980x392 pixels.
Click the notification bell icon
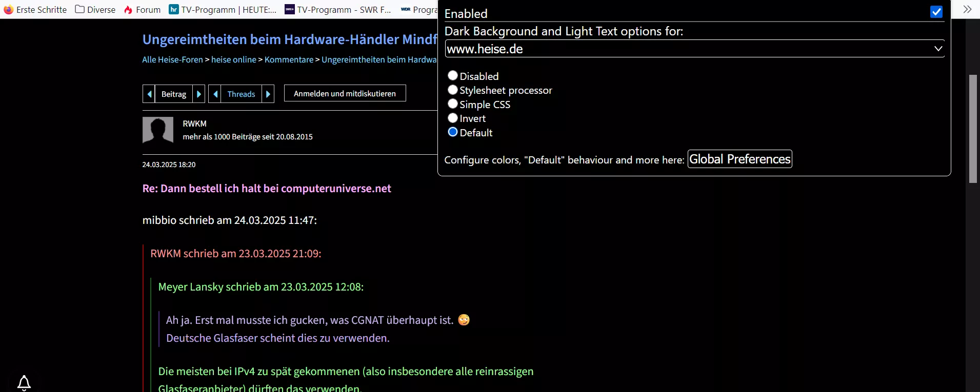click(x=24, y=383)
